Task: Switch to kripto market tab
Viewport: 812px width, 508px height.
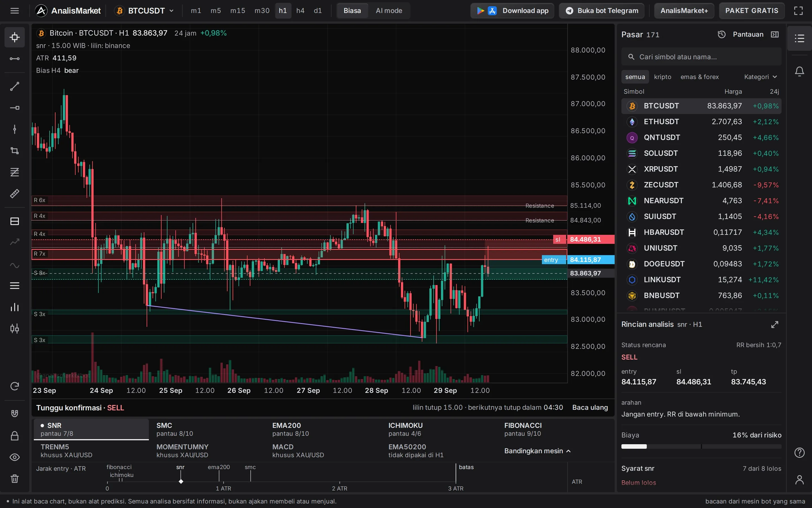Action: click(x=663, y=77)
